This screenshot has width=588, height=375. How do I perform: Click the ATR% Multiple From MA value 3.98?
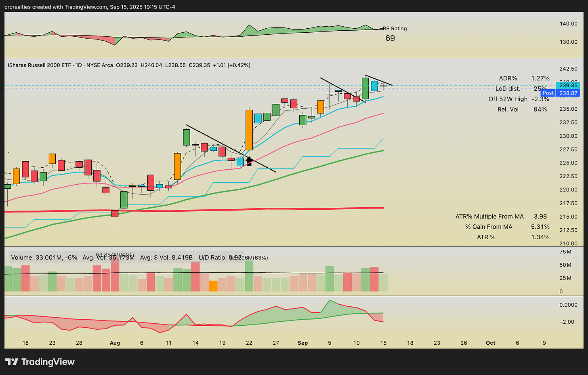tap(540, 217)
